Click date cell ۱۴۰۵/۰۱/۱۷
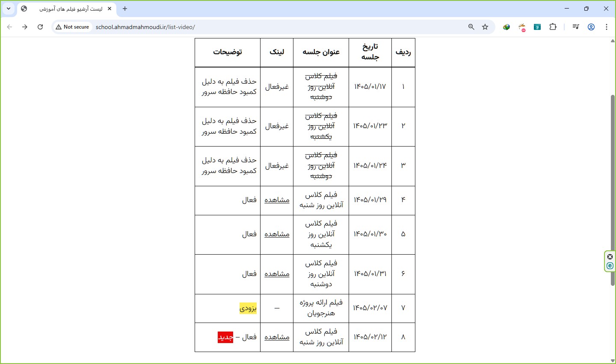The image size is (616, 364). point(370,87)
